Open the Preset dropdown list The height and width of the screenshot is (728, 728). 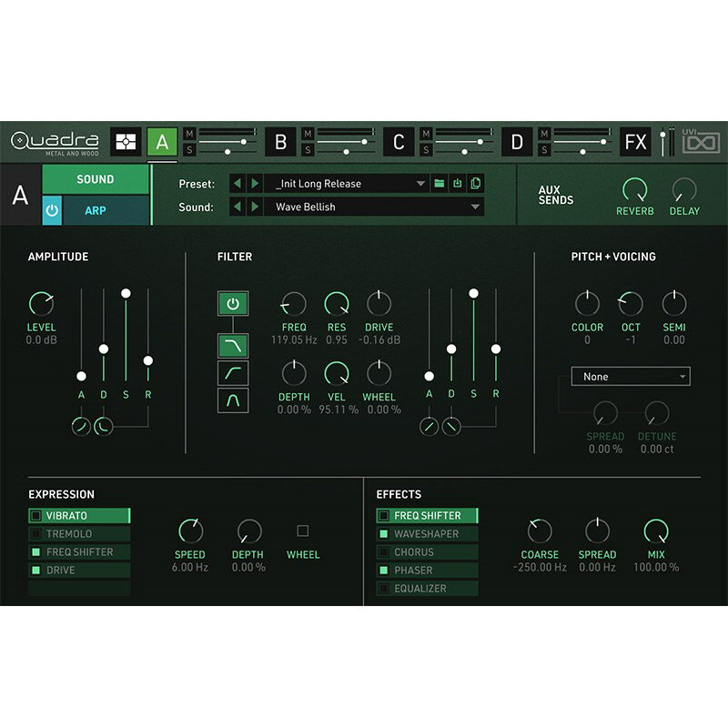[420, 184]
